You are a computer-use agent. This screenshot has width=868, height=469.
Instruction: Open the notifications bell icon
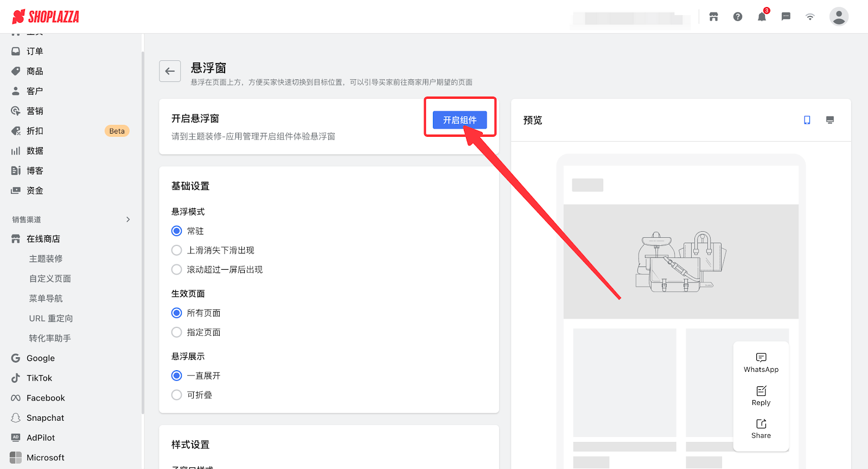click(x=762, y=17)
